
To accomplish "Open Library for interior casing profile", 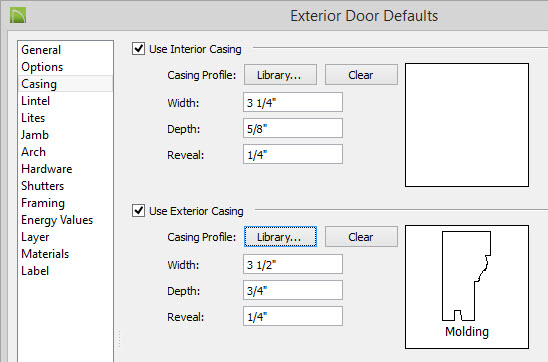I will (280, 74).
